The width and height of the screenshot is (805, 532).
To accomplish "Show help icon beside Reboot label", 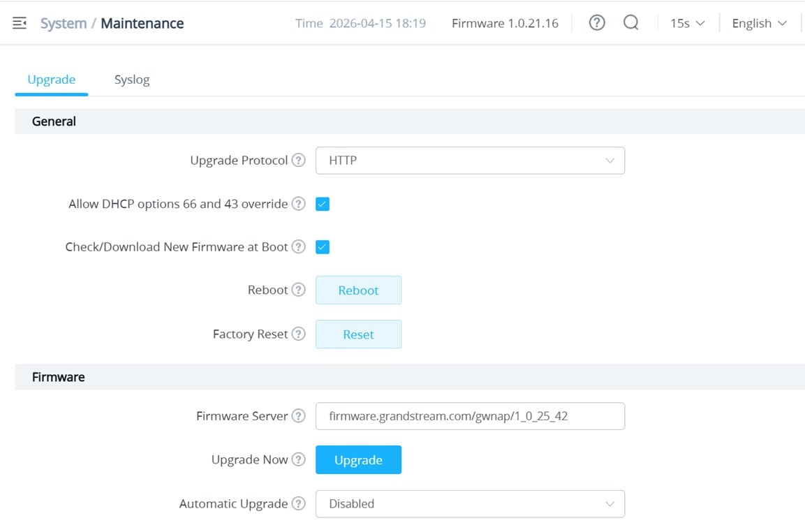I will pos(299,290).
